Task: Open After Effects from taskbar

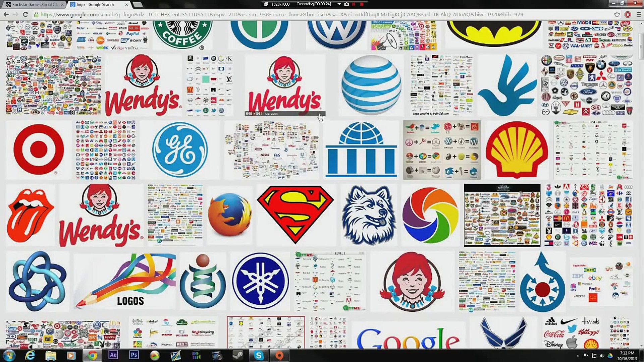Action: [x=113, y=355]
